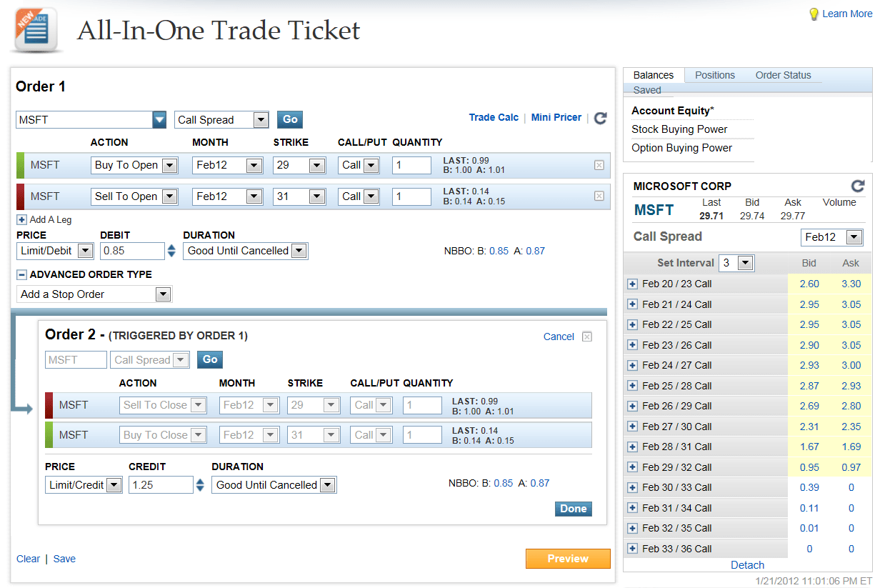Open the Buy To Open action dropdown
This screenshot has height=588, width=880.
point(169,165)
